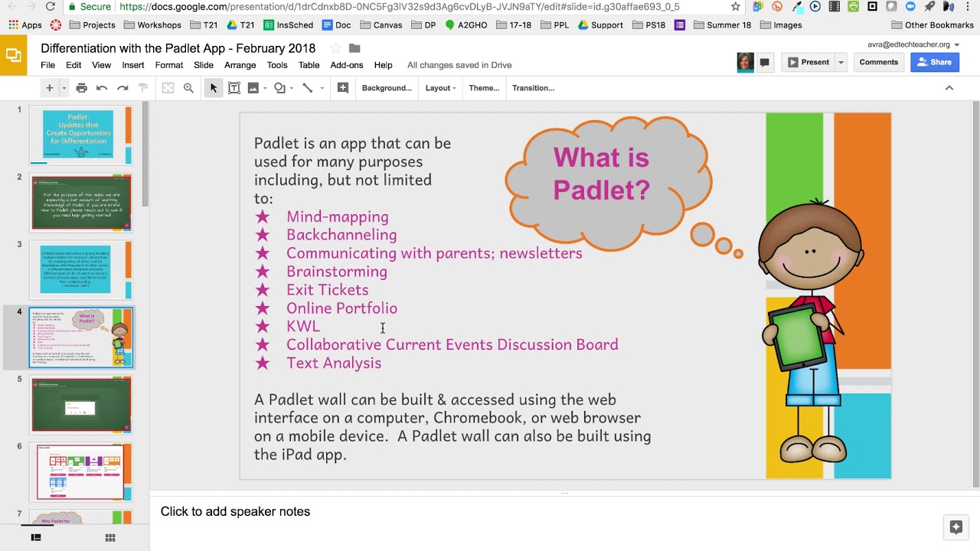Expand the Present options dropdown arrow

(x=841, y=62)
